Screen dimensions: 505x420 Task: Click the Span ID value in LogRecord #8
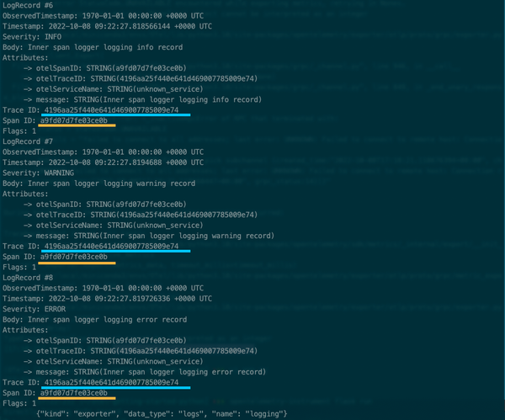(74, 393)
